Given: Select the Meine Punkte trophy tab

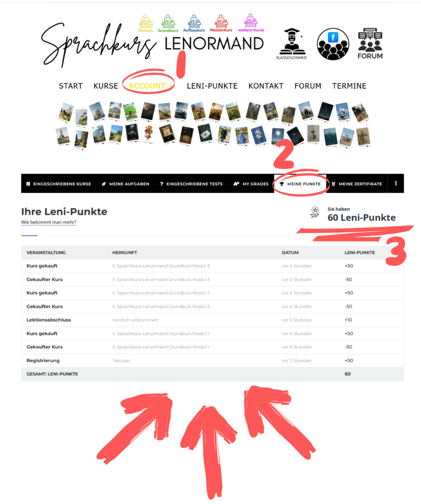Looking at the screenshot, I should pyautogui.click(x=300, y=184).
